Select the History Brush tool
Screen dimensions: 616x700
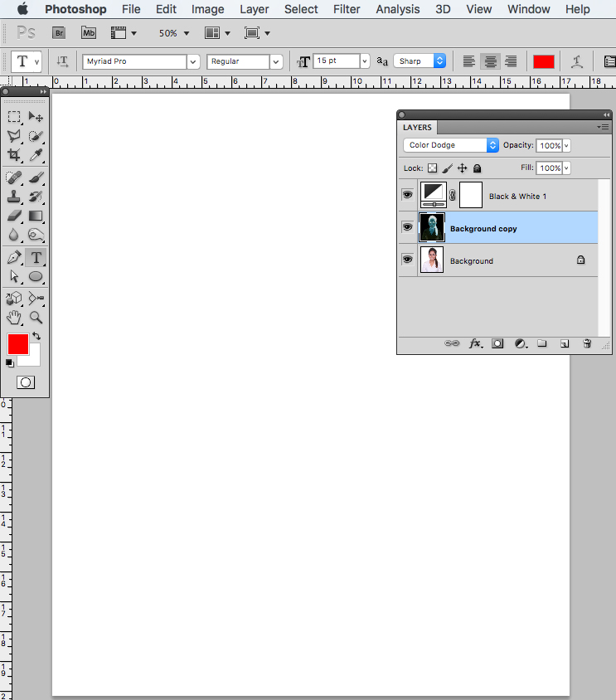(36, 197)
